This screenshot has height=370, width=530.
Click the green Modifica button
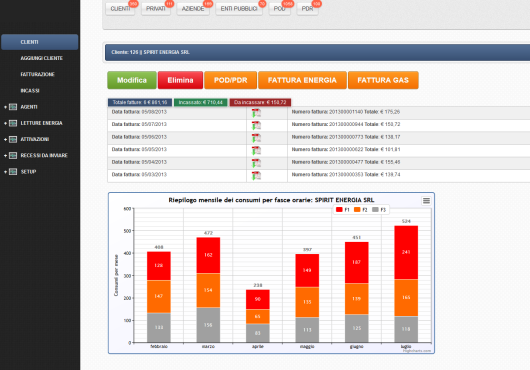[x=132, y=80]
